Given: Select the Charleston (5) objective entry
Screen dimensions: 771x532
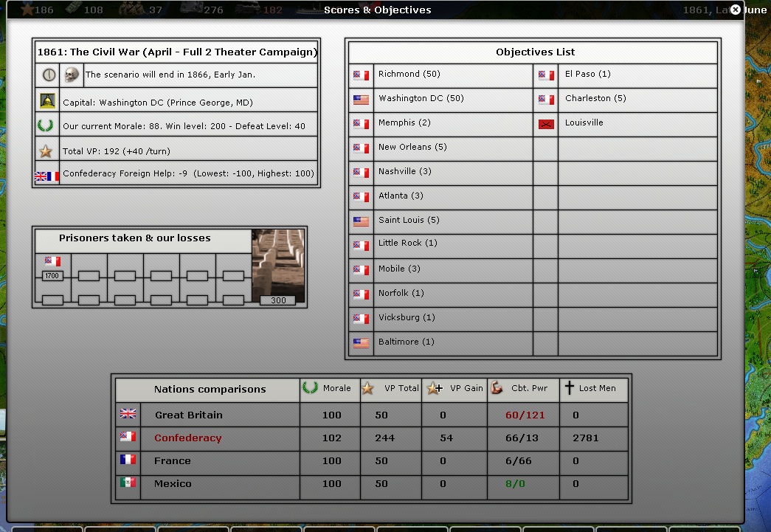Looking at the screenshot, I should [595, 99].
